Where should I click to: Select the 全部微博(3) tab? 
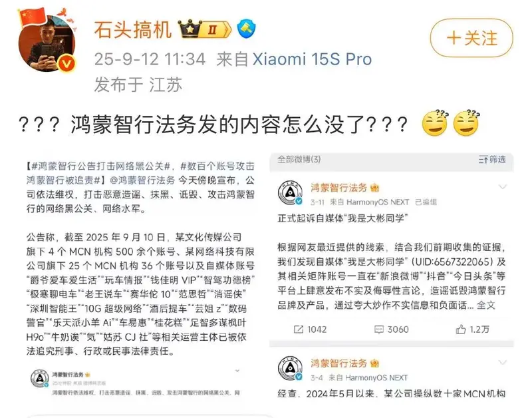click(299, 159)
